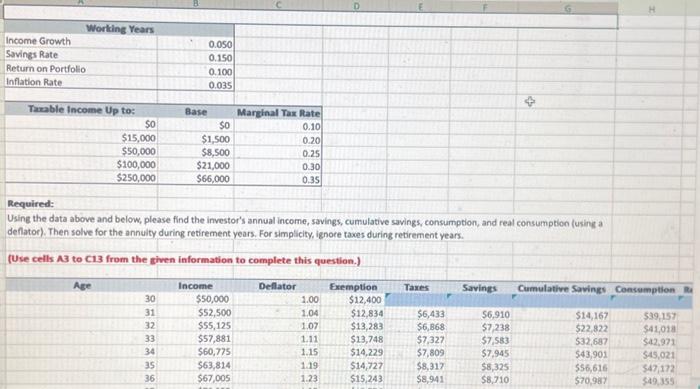
Task: Click the Taxes column header cell
Action: point(416,288)
